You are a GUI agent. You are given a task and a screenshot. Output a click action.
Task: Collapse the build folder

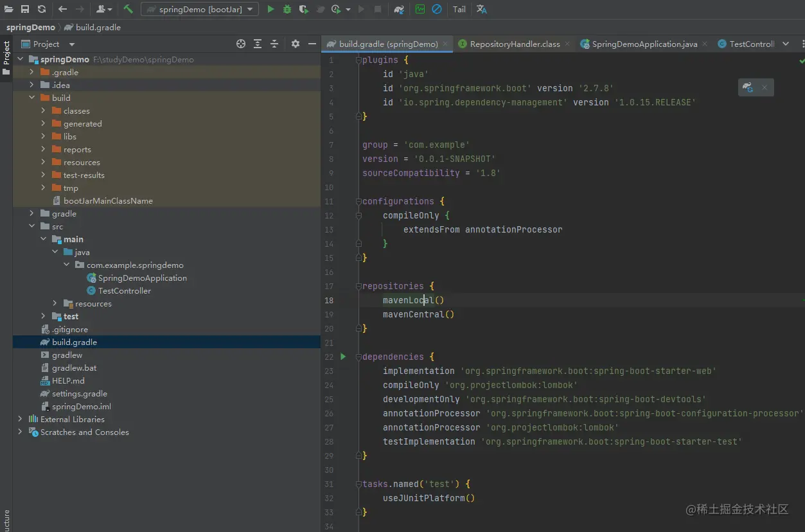coord(31,98)
